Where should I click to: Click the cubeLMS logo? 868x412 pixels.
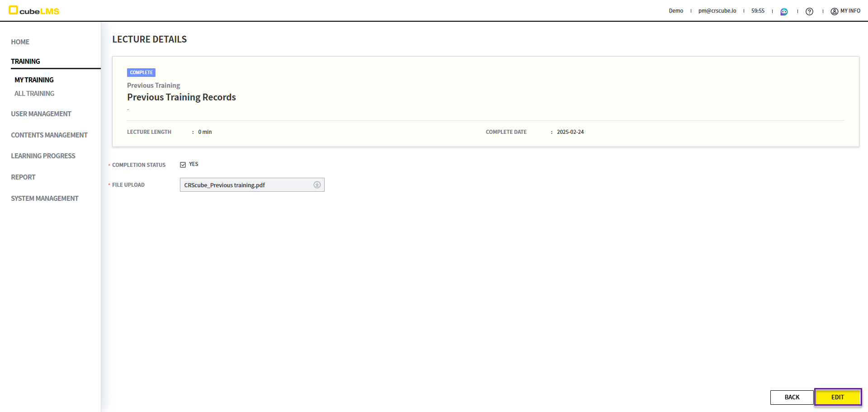coord(34,11)
